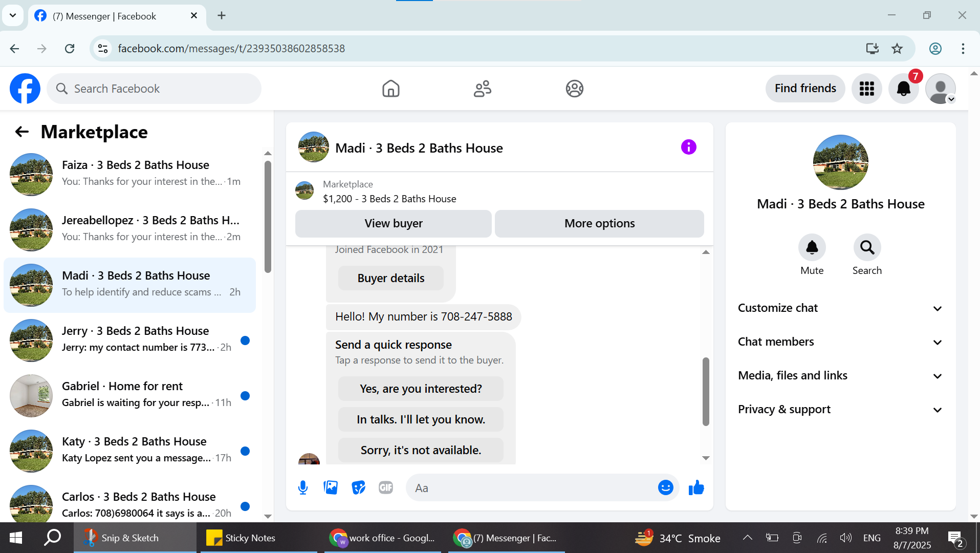This screenshot has width=980, height=553.
Task: Open Jereabellopez's conversation
Action: coord(129,229)
